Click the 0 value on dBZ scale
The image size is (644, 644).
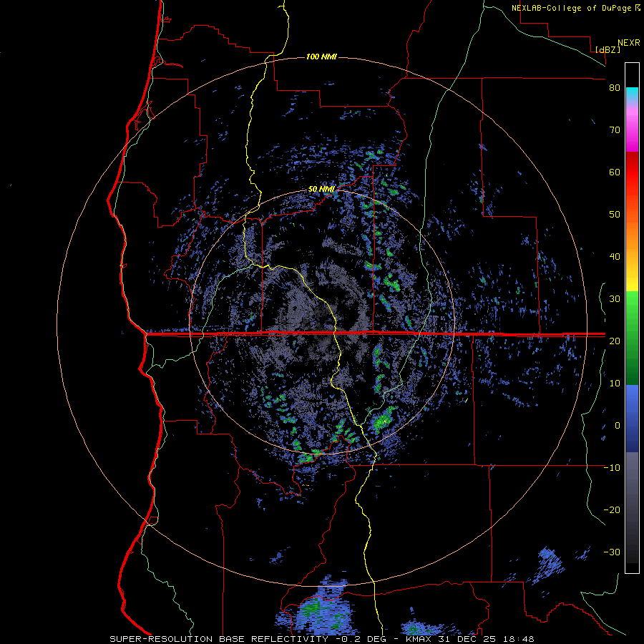click(618, 426)
